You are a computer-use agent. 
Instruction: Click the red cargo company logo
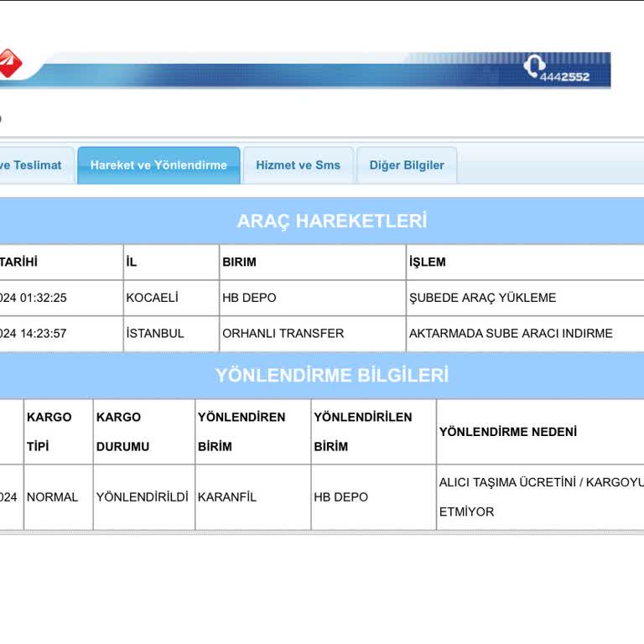tap(10, 63)
